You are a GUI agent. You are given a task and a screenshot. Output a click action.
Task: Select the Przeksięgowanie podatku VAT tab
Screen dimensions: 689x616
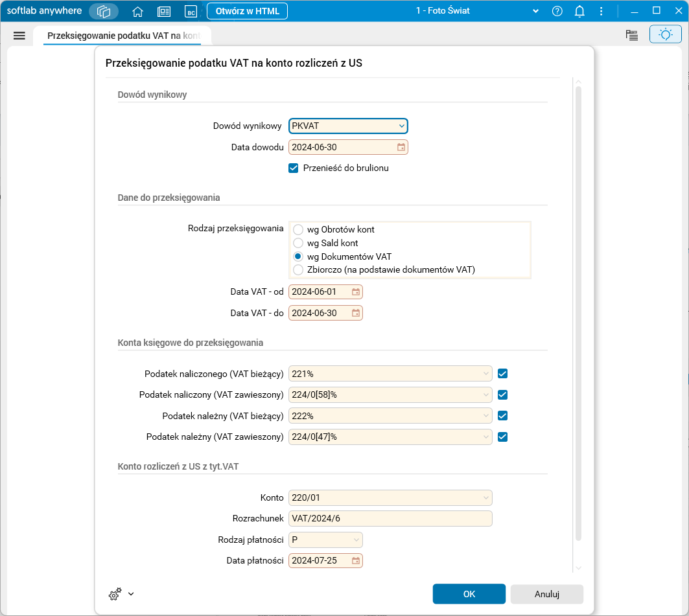pyautogui.click(x=123, y=36)
